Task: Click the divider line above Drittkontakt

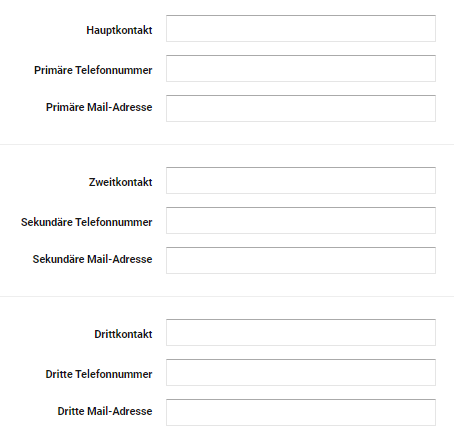Action: point(227,296)
